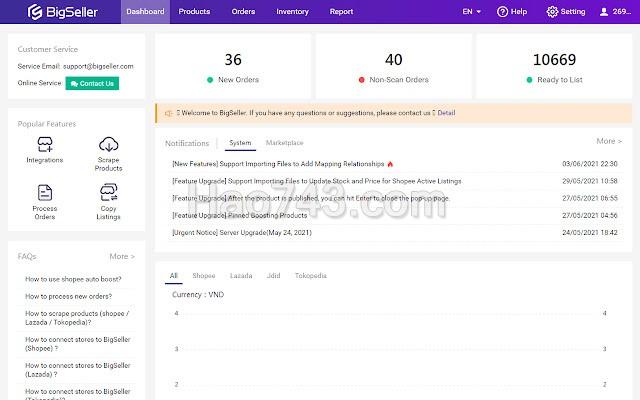Open the Report menu

pos(341,12)
